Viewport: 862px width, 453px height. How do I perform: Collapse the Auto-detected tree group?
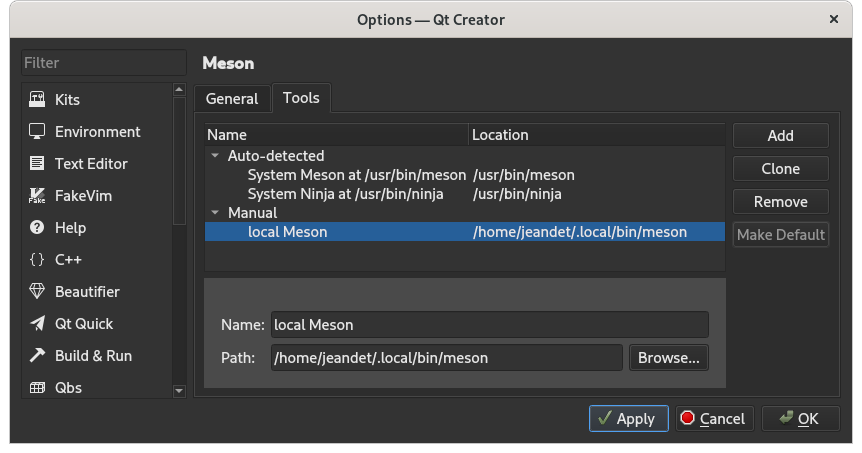click(215, 156)
